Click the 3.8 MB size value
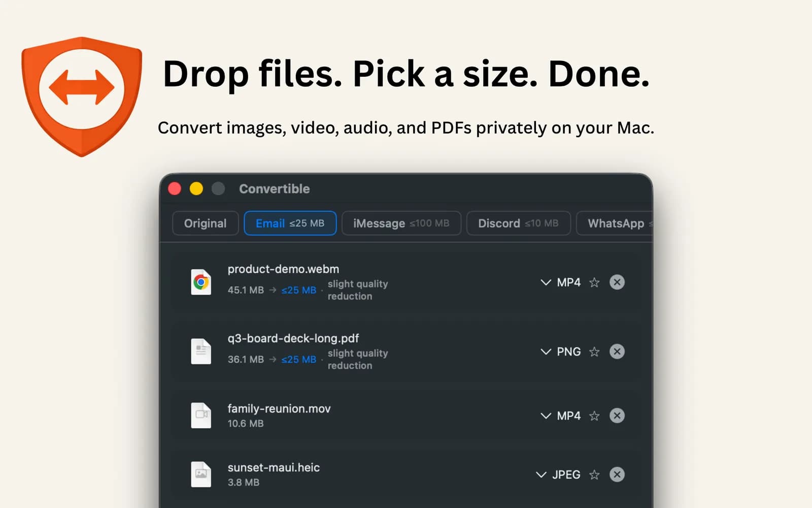812x508 pixels. [244, 482]
